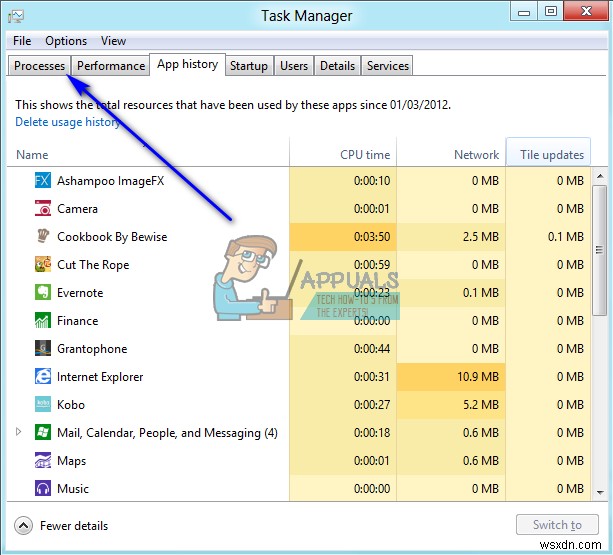Viewport: 613px width, 555px height.
Task: Select Cookbook By Bewise row name
Action: point(112,236)
